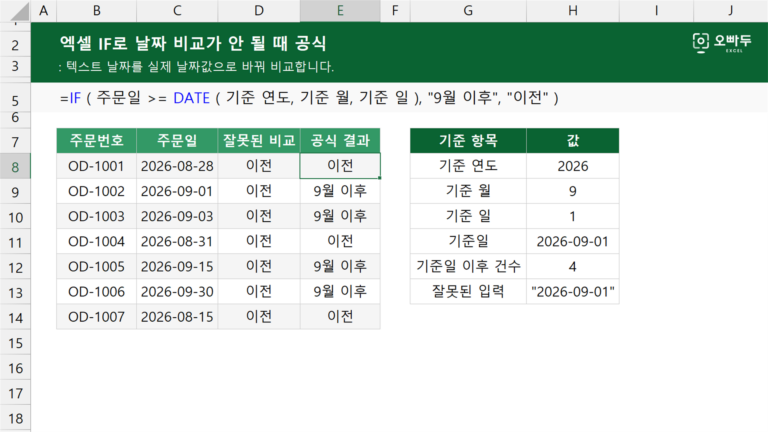Select cell OD-1003
This screenshot has width=768, height=432.
[x=96, y=216]
